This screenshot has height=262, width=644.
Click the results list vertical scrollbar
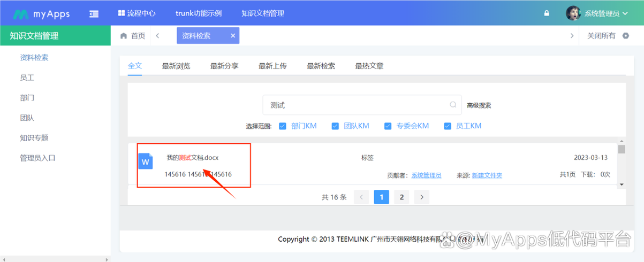pyautogui.click(x=622, y=166)
